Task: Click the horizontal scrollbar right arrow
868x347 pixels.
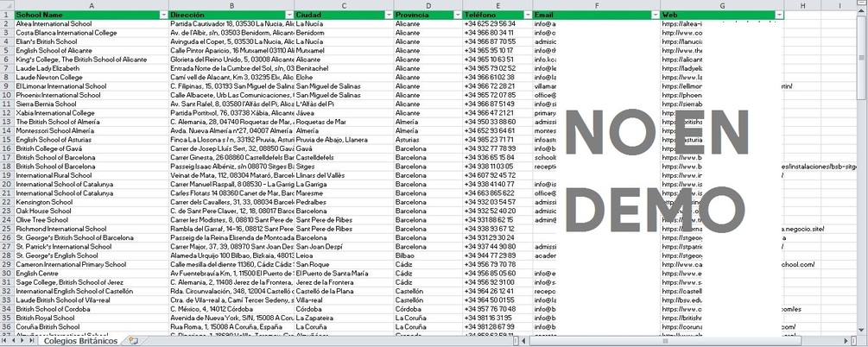Action: tap(846, 341)
